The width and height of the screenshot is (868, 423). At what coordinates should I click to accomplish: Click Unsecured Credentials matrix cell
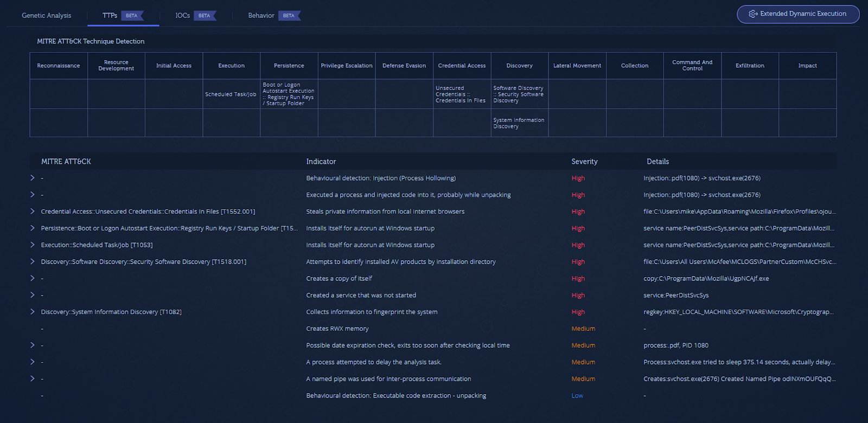(462, 94)
